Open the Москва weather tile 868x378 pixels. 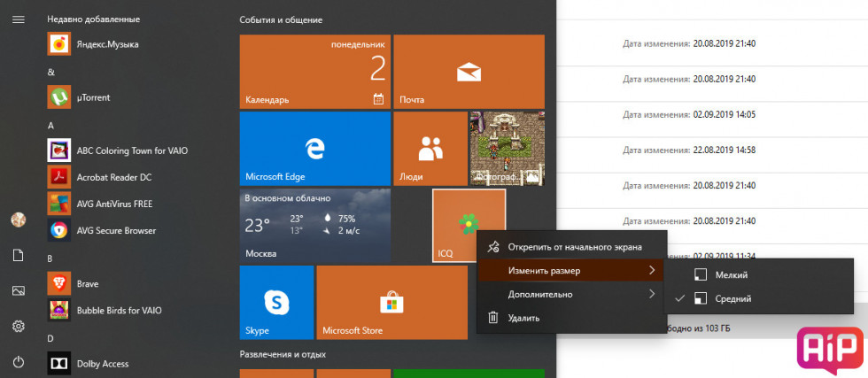tap(315, 225)
